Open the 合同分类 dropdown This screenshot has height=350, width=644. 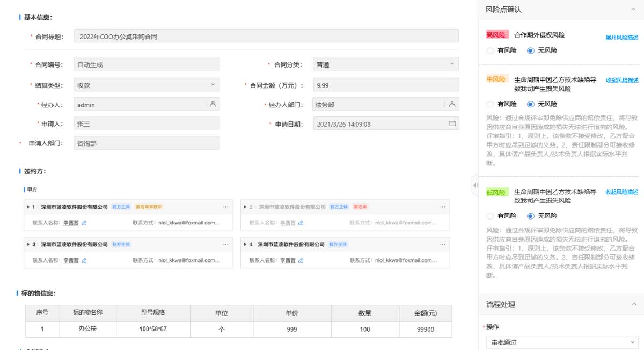tap(451, 64)
